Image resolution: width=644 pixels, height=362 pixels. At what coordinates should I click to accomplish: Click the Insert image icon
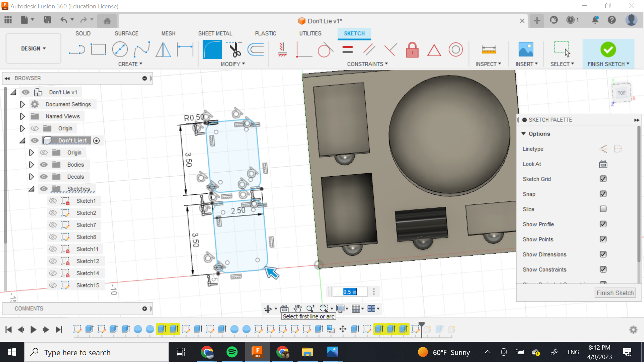click(526, 50)
